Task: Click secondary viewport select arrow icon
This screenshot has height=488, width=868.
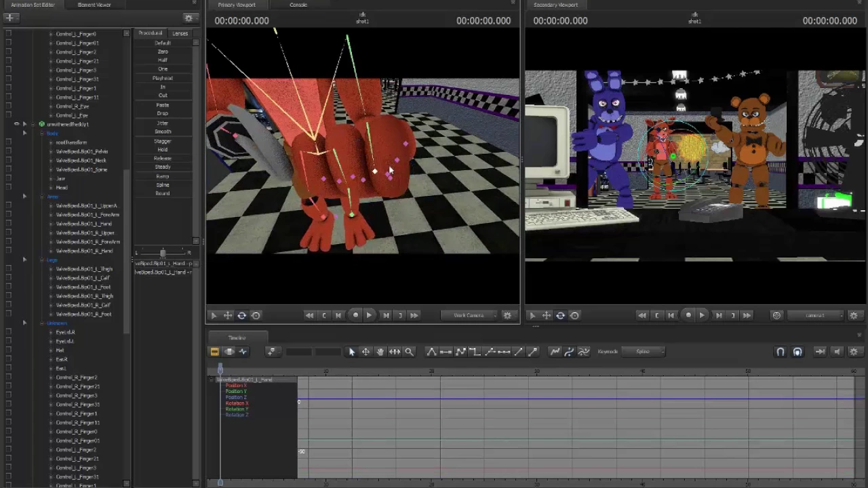Action: [532, 315]
